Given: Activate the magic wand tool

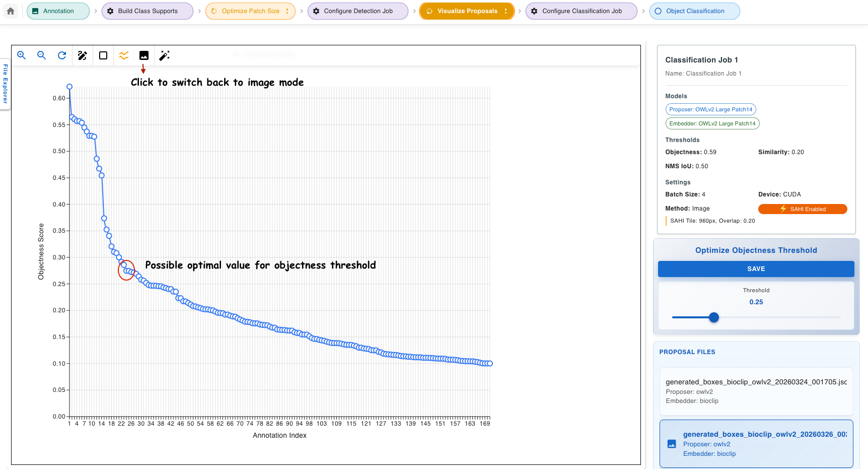Looking at the screenshot, I should coord(165,55).
